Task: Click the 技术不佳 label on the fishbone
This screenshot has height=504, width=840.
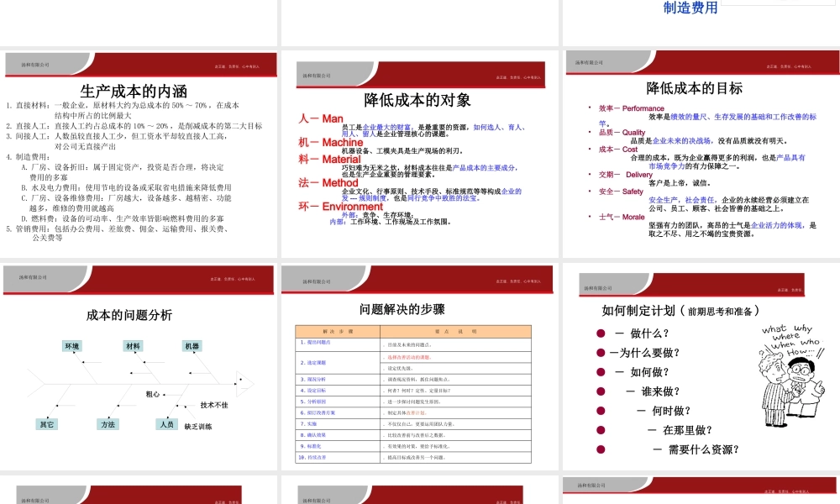Action: coord(214,406)
